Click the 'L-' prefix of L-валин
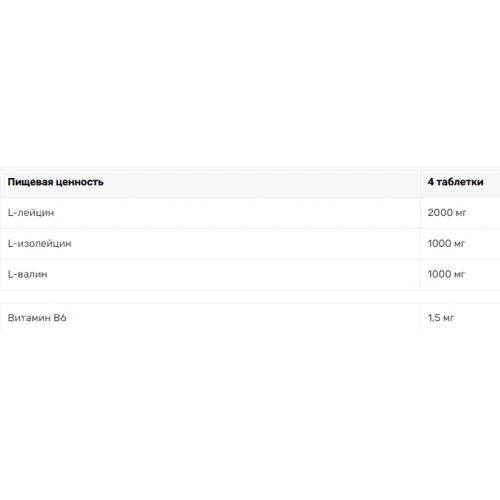The image size is (500, 500). coord(12,274)
